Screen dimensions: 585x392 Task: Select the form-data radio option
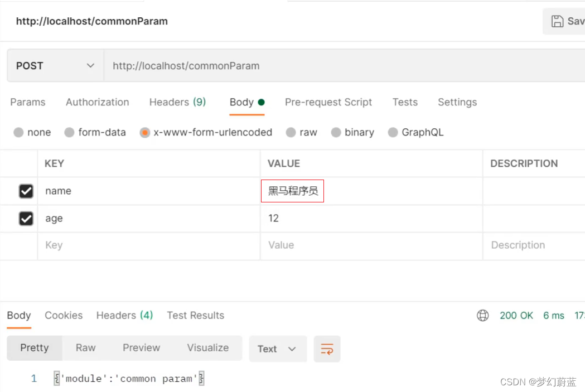coord(69,132)
